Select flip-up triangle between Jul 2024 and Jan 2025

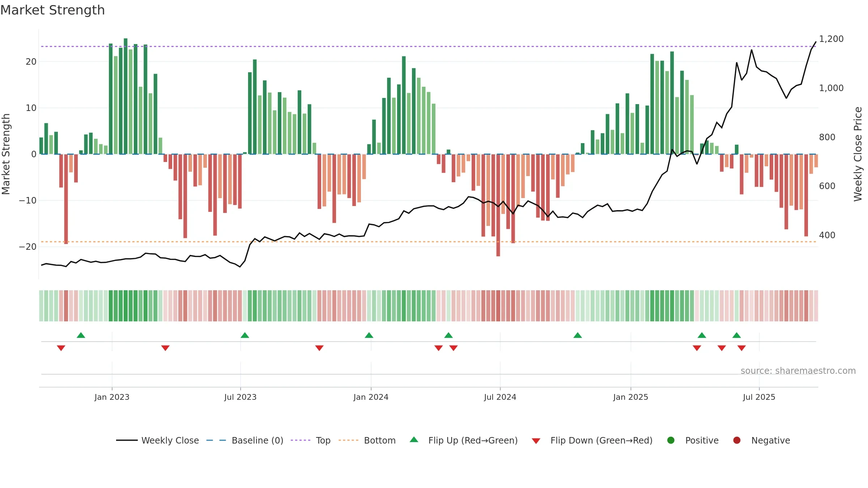[578, 335]
